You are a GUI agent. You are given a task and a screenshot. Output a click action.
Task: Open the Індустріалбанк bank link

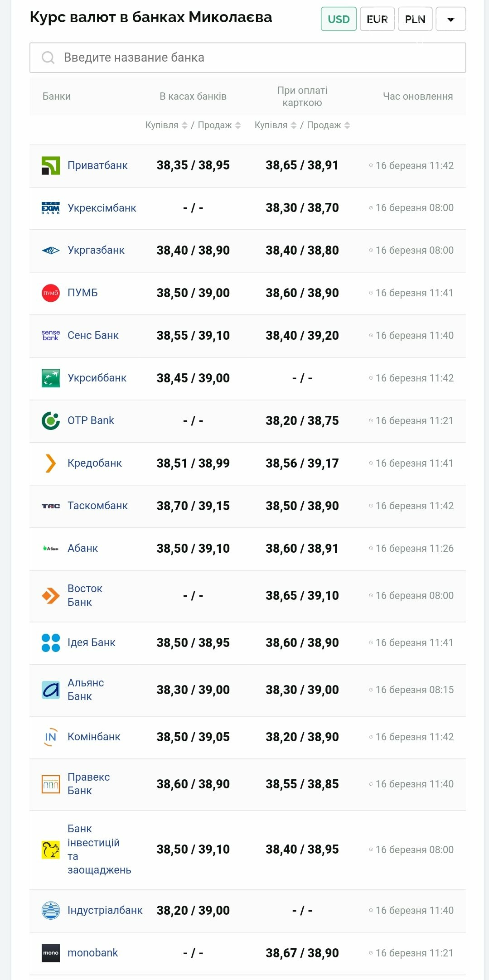(105, 910)
